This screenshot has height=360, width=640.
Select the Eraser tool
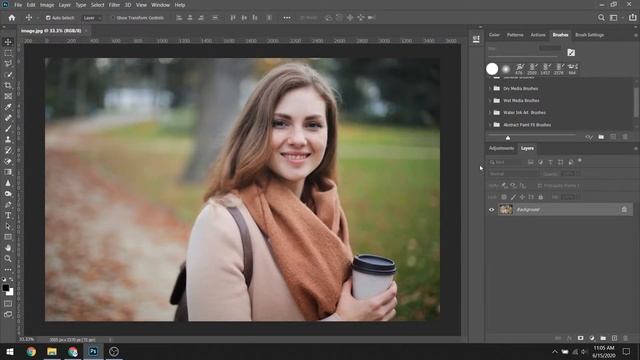(8, 161)
